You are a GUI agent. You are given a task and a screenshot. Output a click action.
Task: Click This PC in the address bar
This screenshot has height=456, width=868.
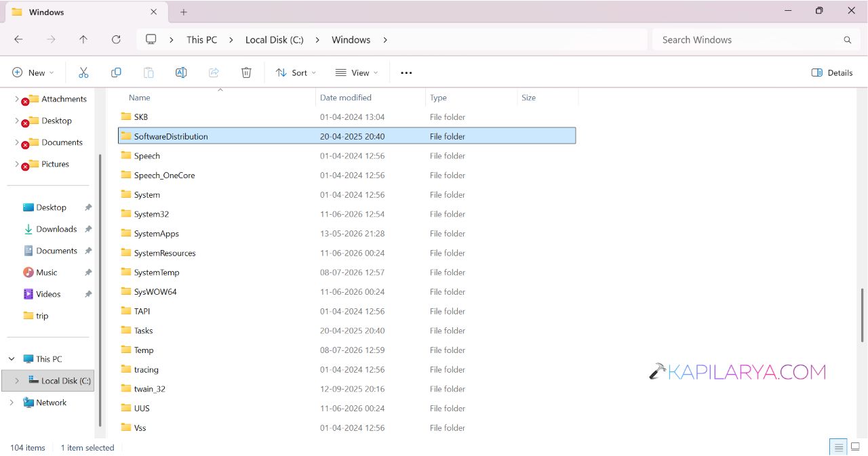click(x=202, y=40)
